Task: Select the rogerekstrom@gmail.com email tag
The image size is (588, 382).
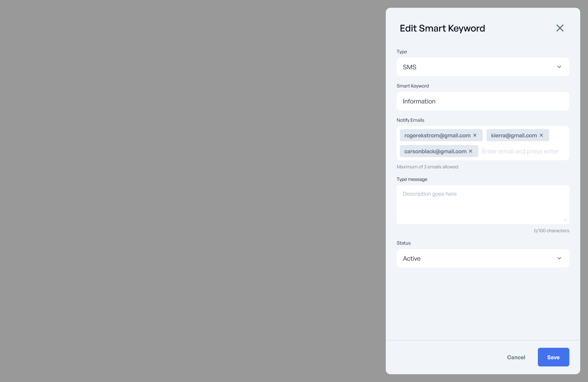Action: pos(437,135)
